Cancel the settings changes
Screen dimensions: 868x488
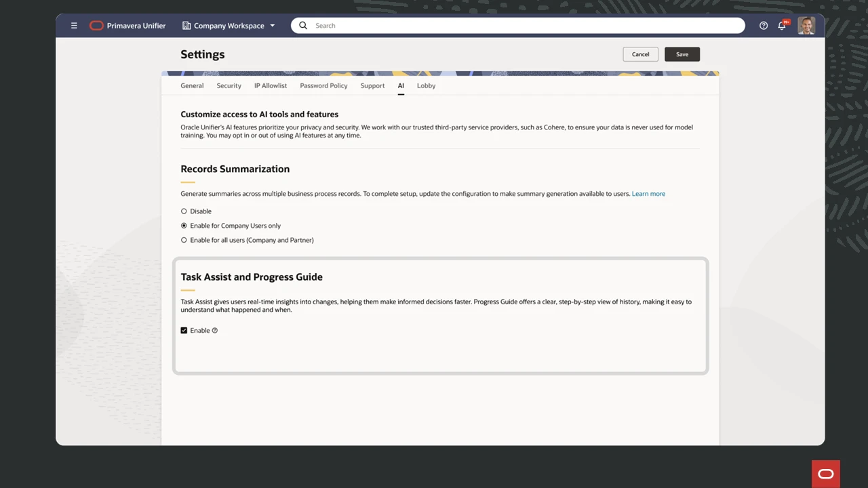click(x=639, y=54)
